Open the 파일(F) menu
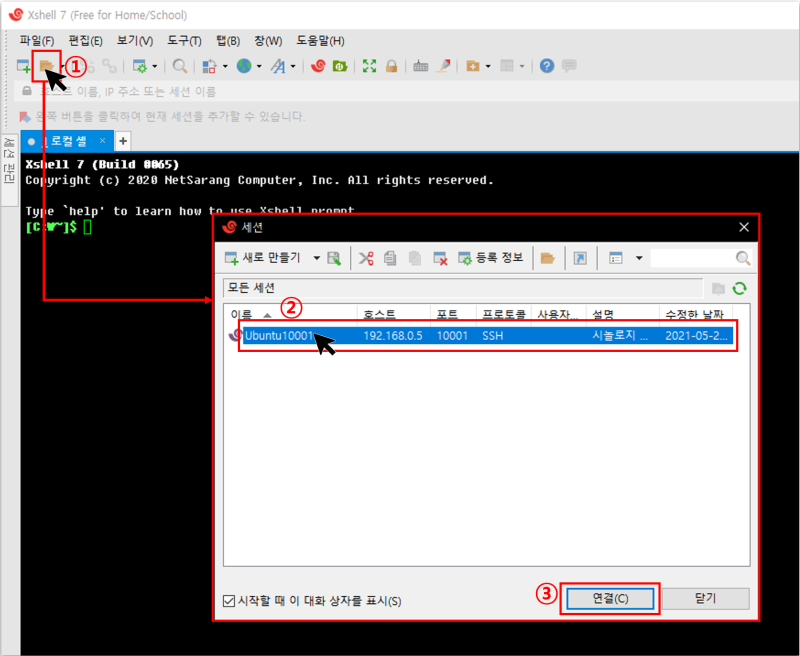 [37, 41]
